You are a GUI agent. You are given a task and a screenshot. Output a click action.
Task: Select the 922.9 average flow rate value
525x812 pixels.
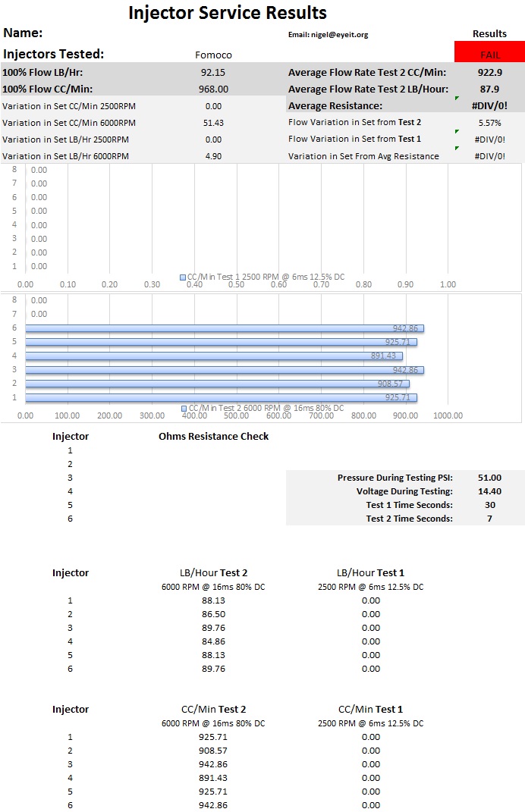tap(490, 73)
